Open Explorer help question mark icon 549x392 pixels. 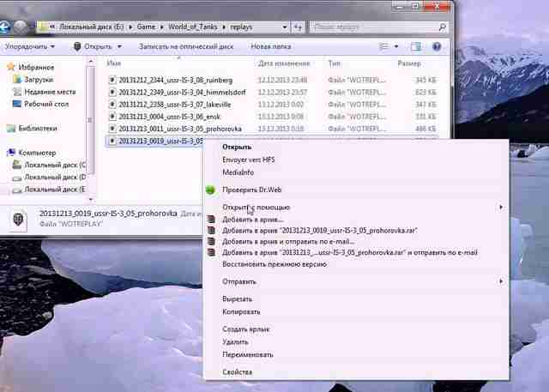(437, 46)
